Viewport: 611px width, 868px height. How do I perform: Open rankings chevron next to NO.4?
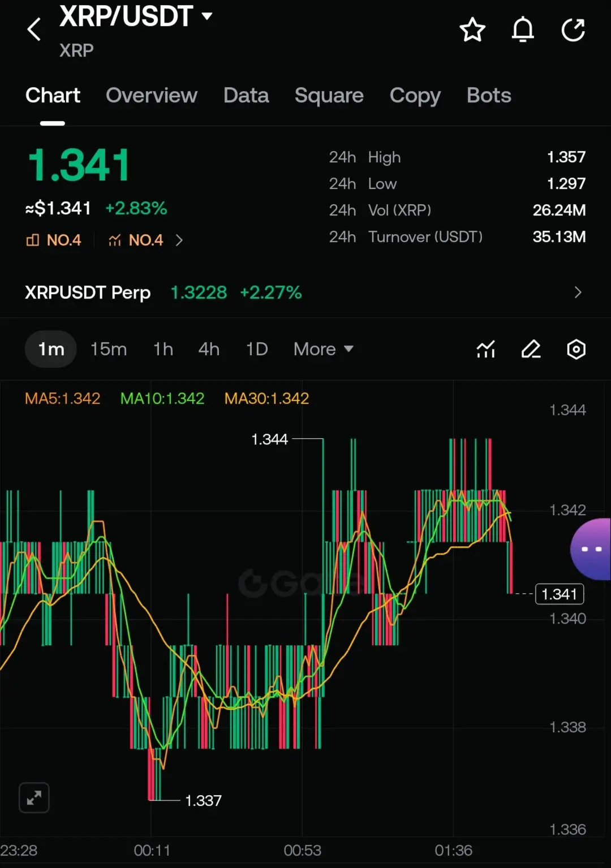[179, 240]
